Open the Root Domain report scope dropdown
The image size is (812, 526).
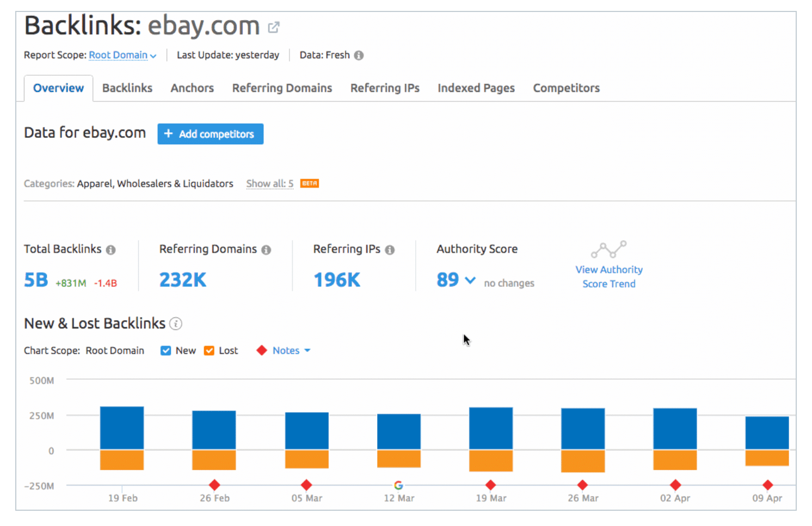point(122,55)
